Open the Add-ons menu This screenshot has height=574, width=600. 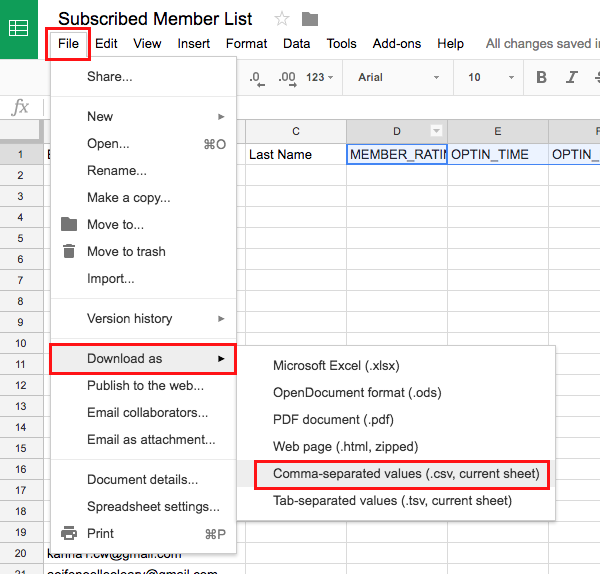click(x=397, y=44)
